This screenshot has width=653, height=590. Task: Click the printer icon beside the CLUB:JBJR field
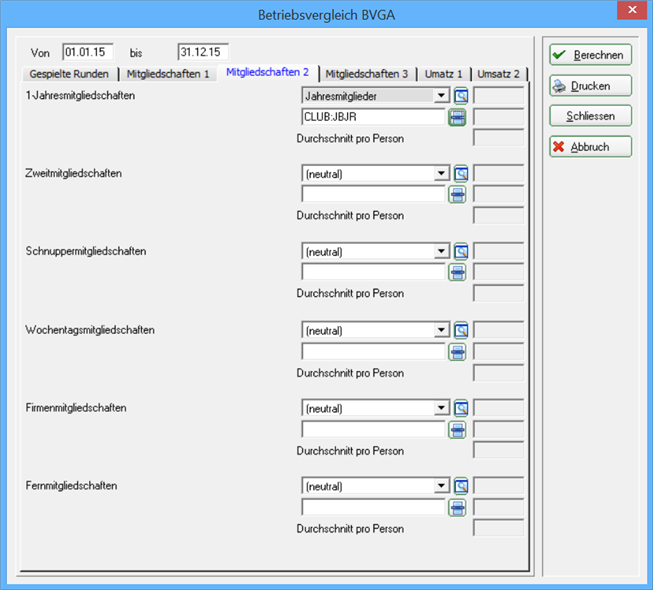[x=458, y=117]
